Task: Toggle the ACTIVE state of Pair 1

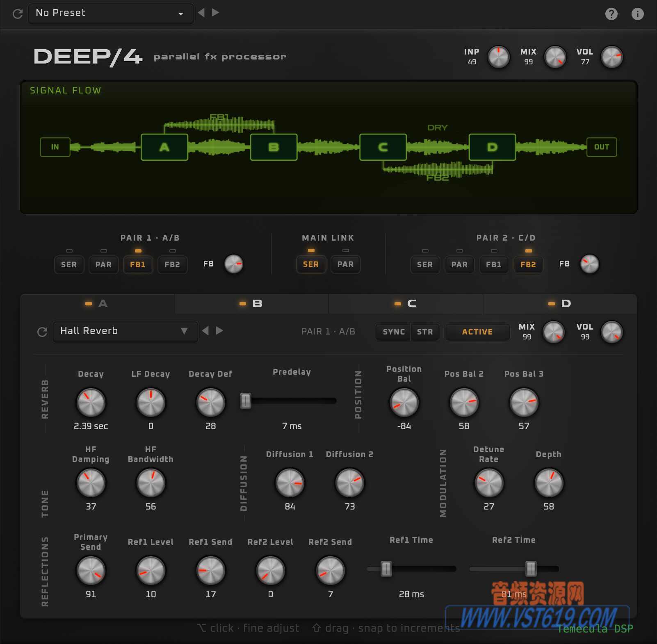Action: tap(477, 332)
